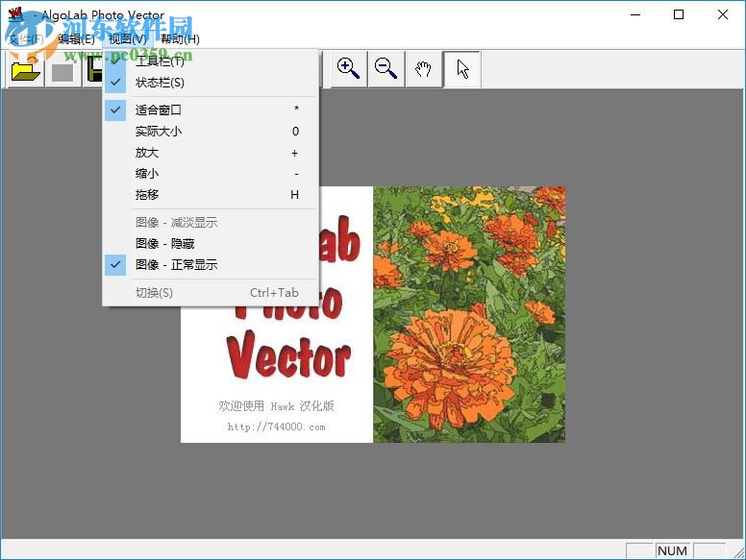Screen dimensions: 746x560
Task: Click the flower vector preview image
Action: point(469,314)
